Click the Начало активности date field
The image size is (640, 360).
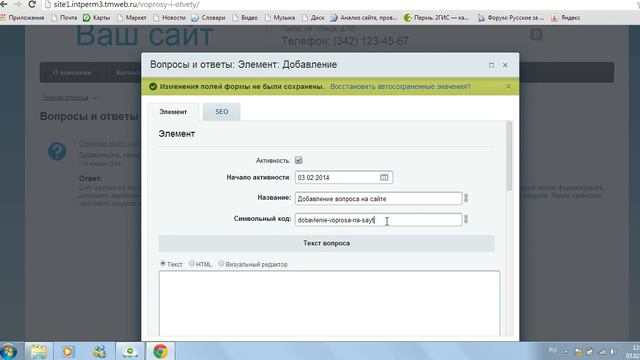(344, 177)
